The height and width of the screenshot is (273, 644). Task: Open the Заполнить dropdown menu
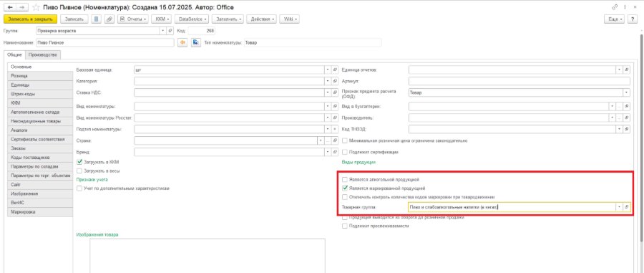(228, 19)
